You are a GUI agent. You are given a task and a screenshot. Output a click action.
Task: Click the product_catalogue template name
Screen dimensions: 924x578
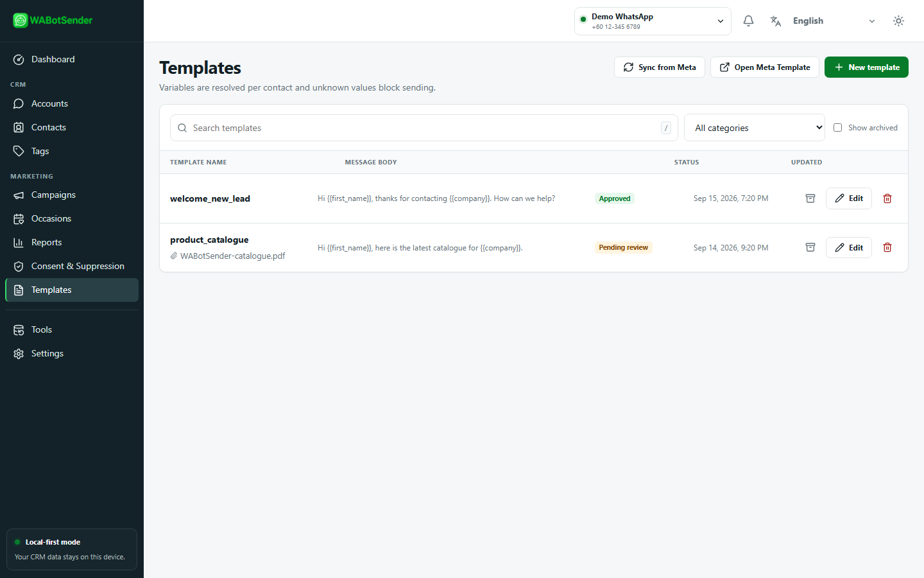[209, 240]
